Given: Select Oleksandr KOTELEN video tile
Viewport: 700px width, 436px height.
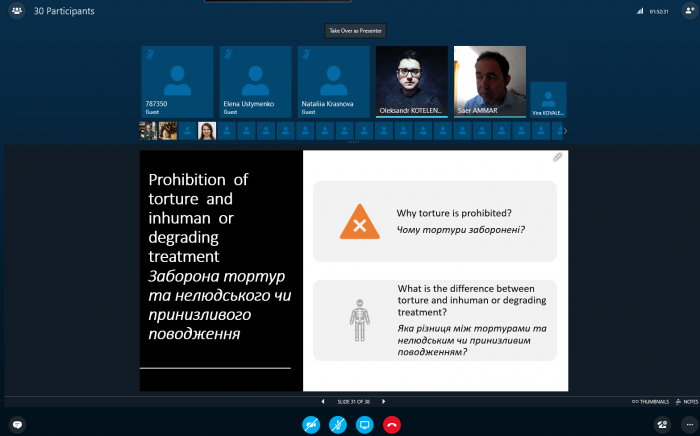Looking at the screenshot, I should 411,82.
